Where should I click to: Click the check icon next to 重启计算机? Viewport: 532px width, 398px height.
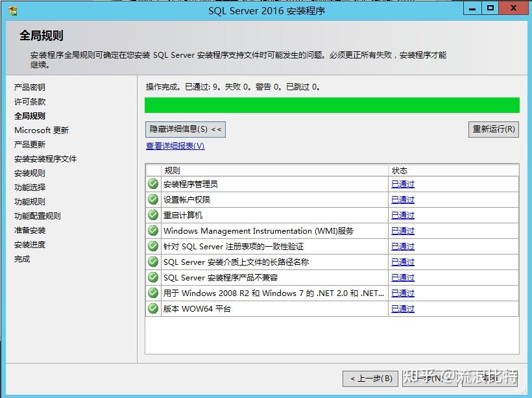152,215
